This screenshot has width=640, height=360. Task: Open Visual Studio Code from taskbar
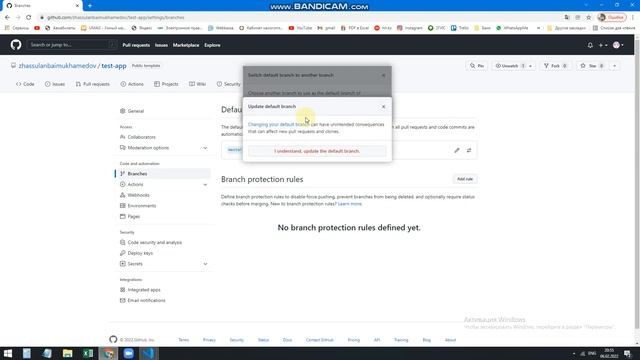click(149, 353)
